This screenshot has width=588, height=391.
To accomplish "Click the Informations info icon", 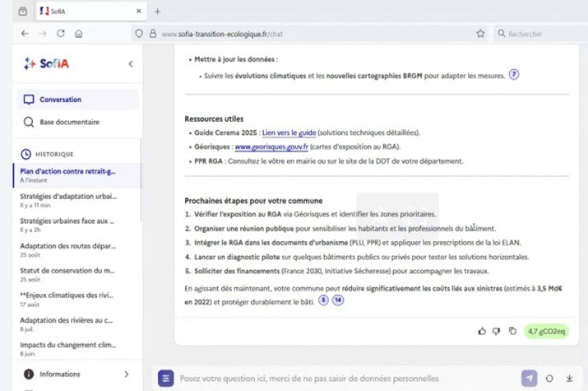I will click(x=29, y=374).
